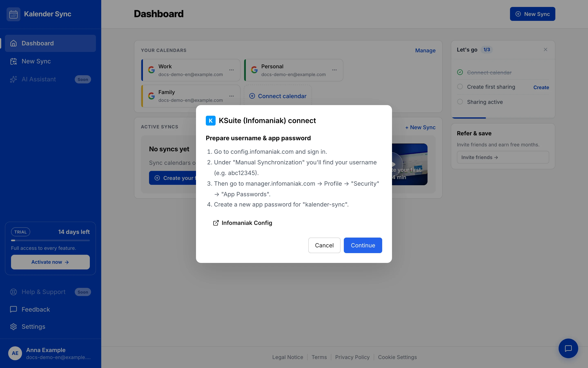Open the Family calendar options menu
The width and height of the screenshot is (588, 368).
coord(232,96)
